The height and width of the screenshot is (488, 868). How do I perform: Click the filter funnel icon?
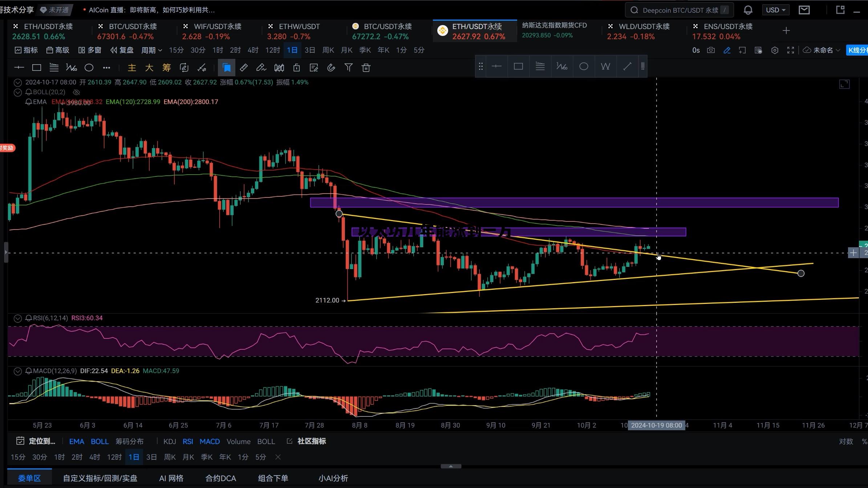[348, 68]
